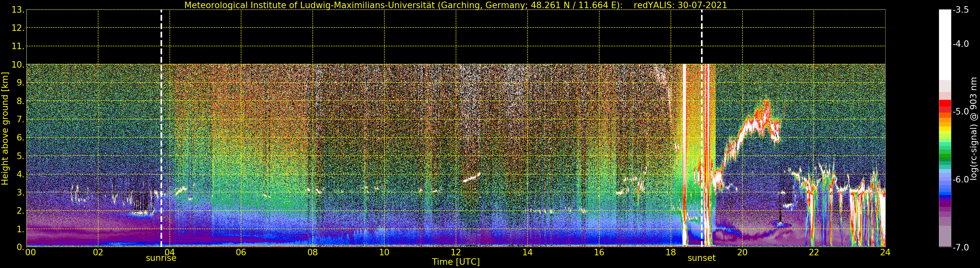Image resolution: width=980 pixels, height=268 pixels.
Task: Click the 'log(rc-signal) @ 903 nm' colorbar label
Action: (x=973, y=128)
